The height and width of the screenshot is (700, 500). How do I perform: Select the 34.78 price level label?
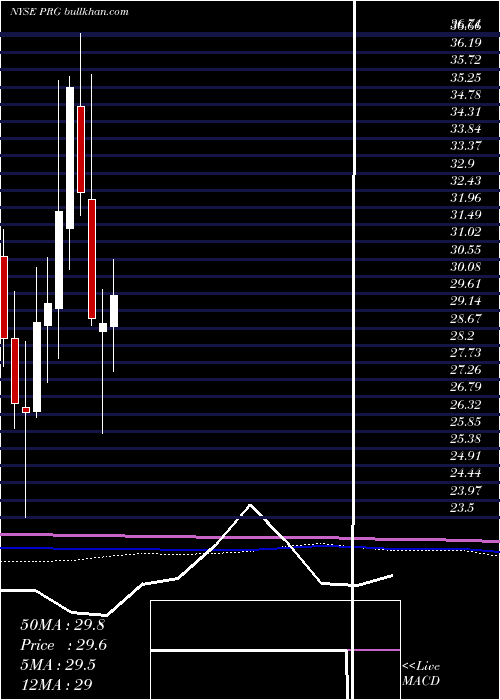[x=466, y=95]
